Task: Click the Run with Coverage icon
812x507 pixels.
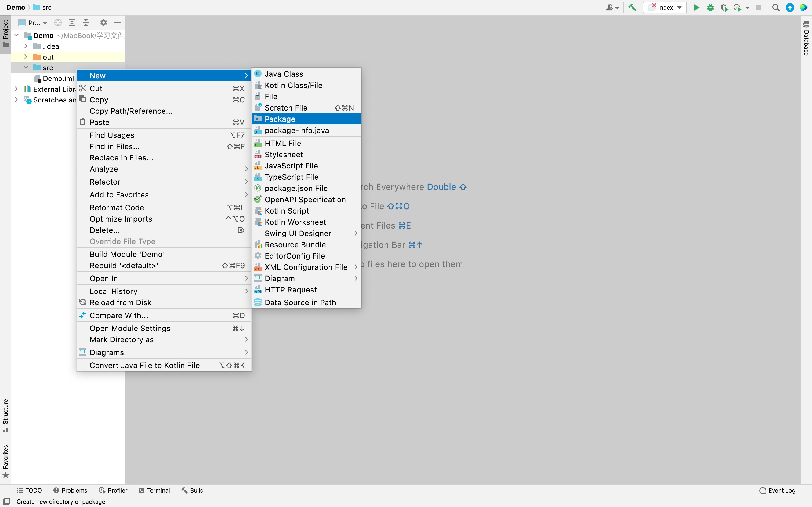Action: [724, 8]
